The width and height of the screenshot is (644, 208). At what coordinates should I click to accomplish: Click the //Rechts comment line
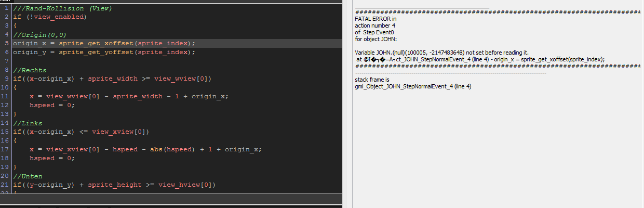30,70
